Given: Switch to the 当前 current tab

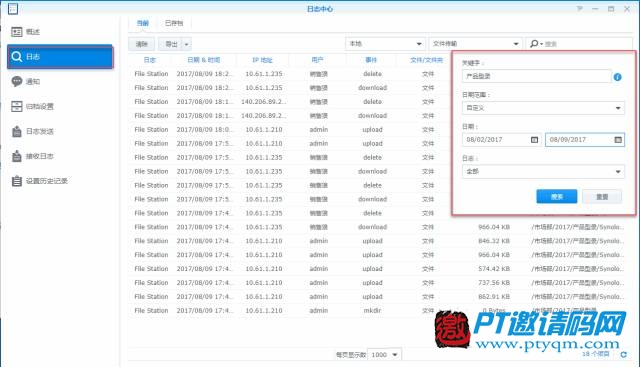Looking at the screenshot, I should [142, 23].
